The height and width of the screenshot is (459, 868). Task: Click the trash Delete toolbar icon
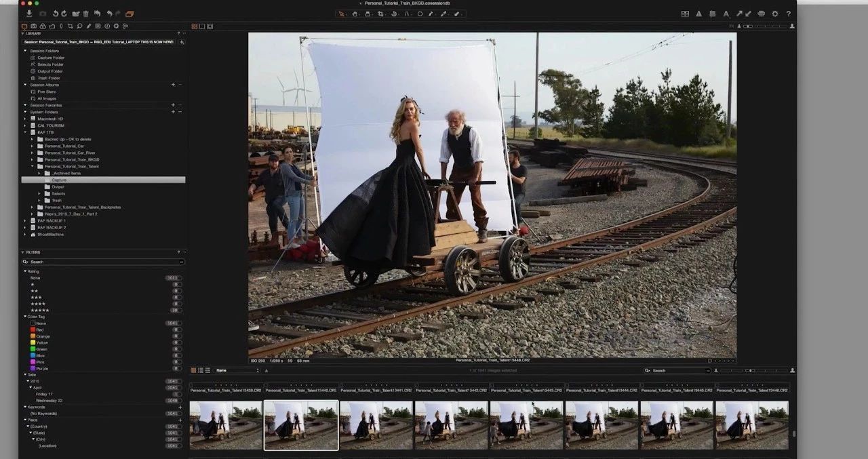(x=86, y=14)
